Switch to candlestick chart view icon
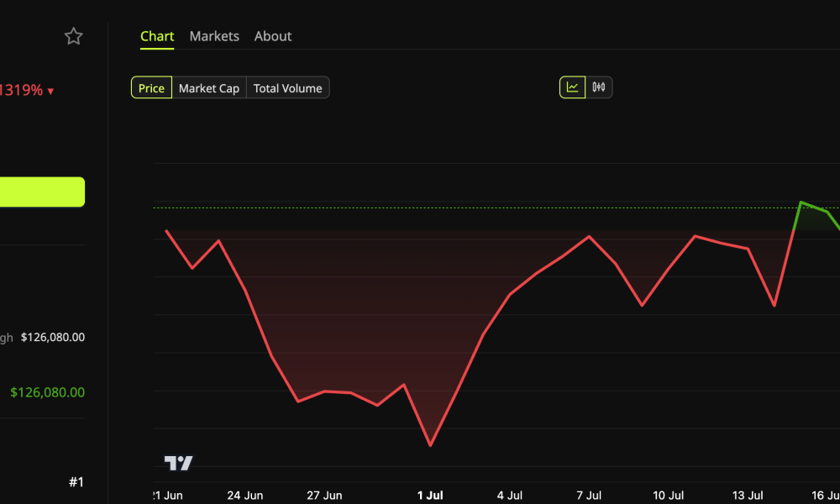This screenshot has width=840, height=504. [x=598, y=87]
